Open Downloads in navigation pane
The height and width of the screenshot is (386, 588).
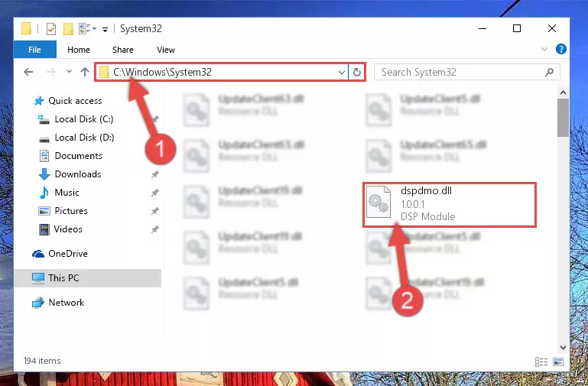(x=78, y=174)
